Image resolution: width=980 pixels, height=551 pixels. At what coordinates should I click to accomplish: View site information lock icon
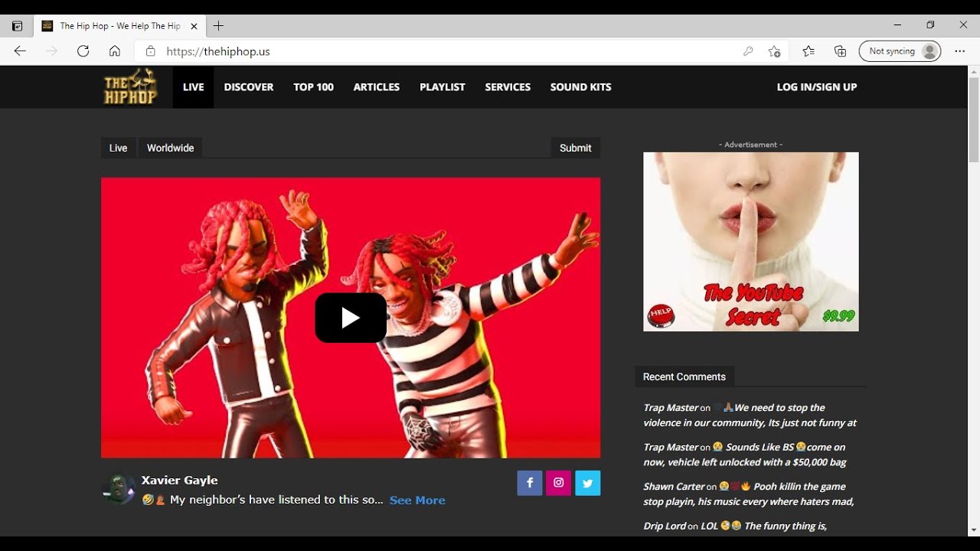[151, 51]
